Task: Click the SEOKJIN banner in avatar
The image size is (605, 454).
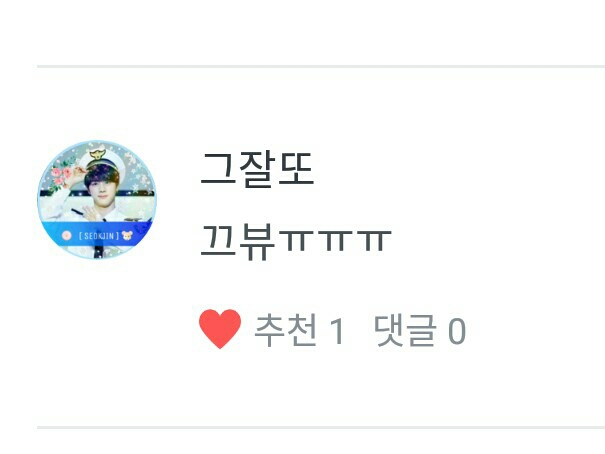Action: click(x=97, y=235)
